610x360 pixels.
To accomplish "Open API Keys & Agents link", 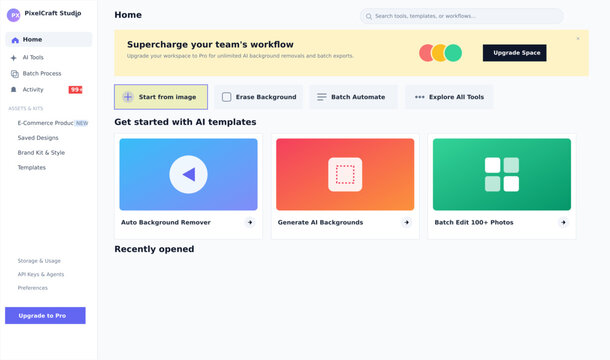I will tap(41, 274).
